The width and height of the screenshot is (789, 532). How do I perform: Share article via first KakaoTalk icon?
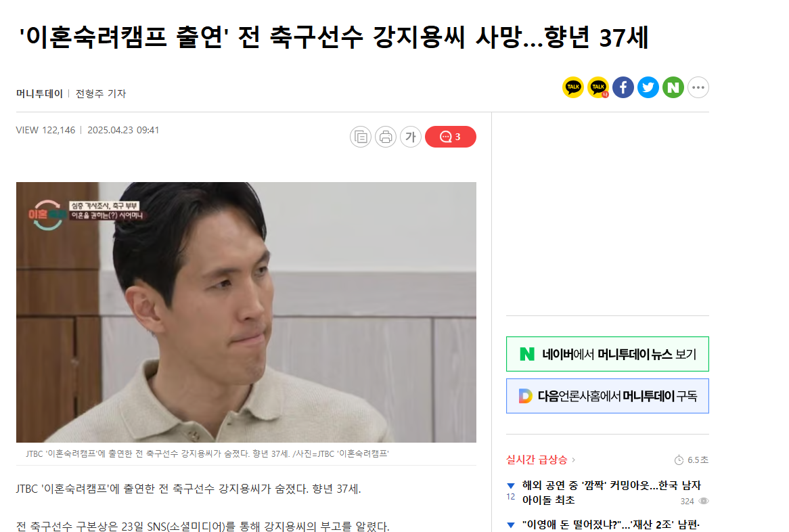572,87
